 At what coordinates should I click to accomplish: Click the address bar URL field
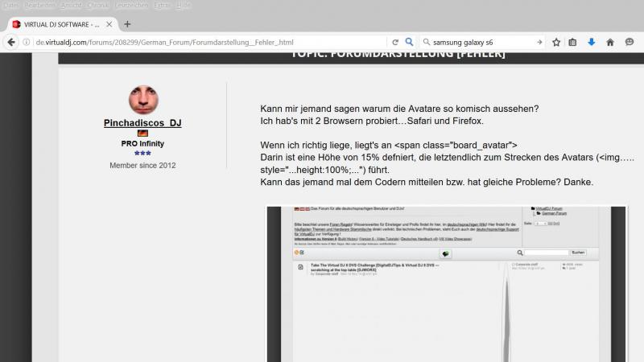(209, 42)
